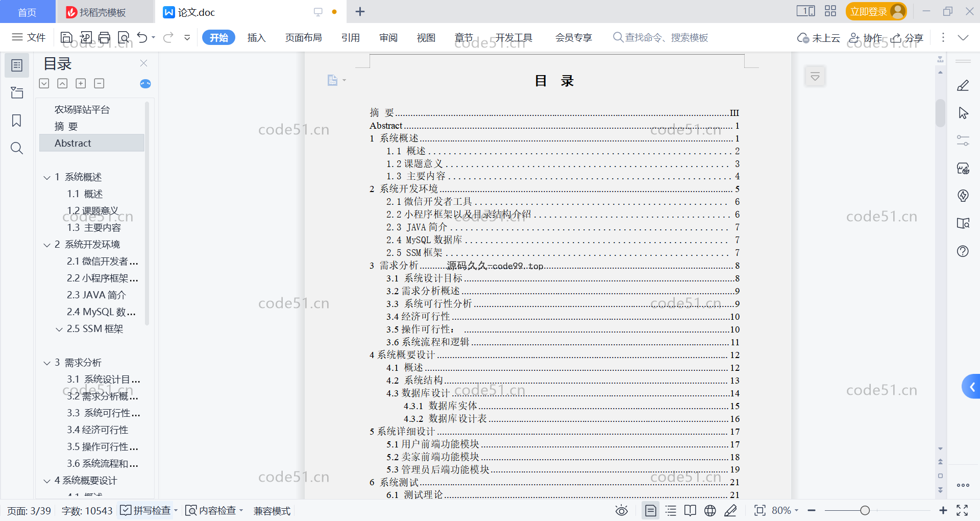This screenshot has height=521, width=980.
Task: Open a new tab with the plus button
Action: point(360,11)
